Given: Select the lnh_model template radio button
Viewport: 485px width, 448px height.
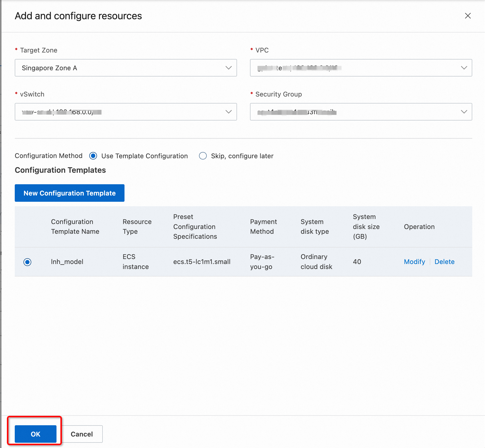Looking at the screenshot, I should click(x=27, y=262).
